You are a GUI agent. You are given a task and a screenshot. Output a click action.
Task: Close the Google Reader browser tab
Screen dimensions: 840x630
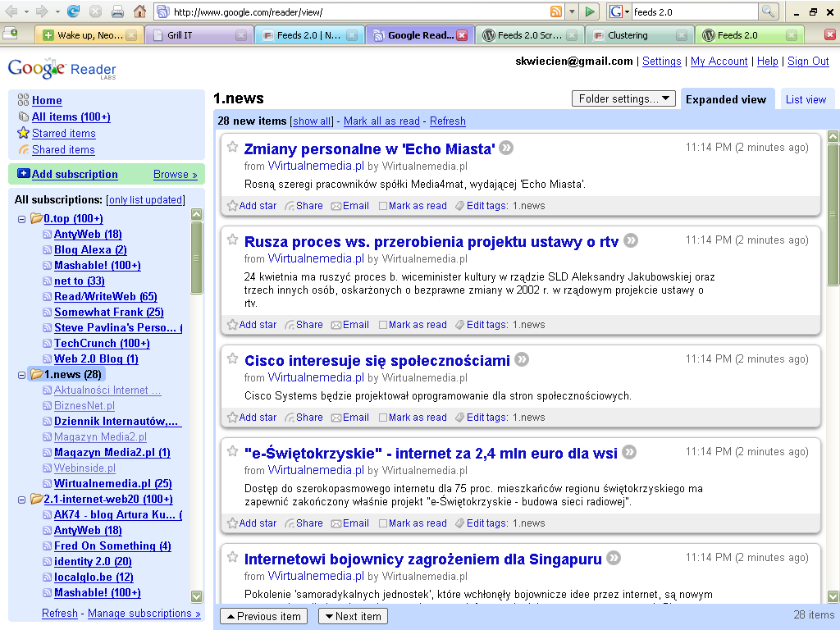(x=463, y=35)
